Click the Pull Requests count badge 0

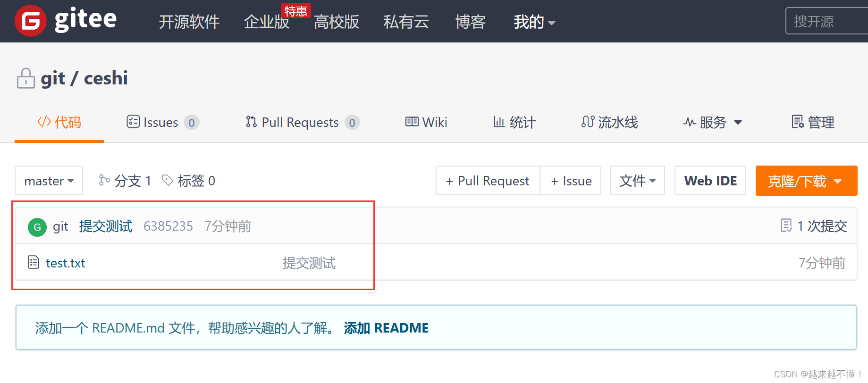[352, 123]
